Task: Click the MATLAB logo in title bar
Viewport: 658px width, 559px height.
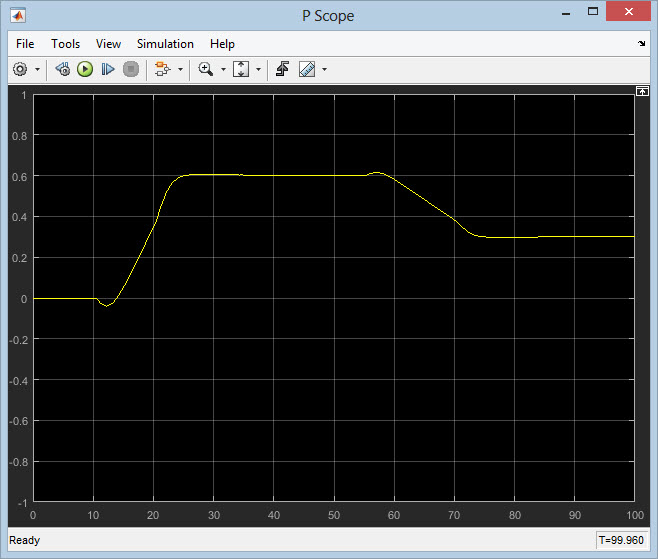Action: pyautogui.click(x=18, y=16)
